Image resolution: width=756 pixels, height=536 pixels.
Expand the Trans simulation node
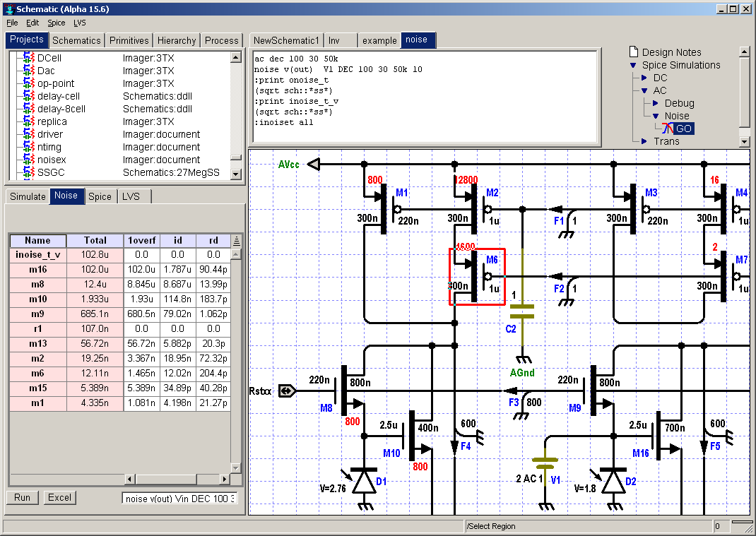[644, 141]
